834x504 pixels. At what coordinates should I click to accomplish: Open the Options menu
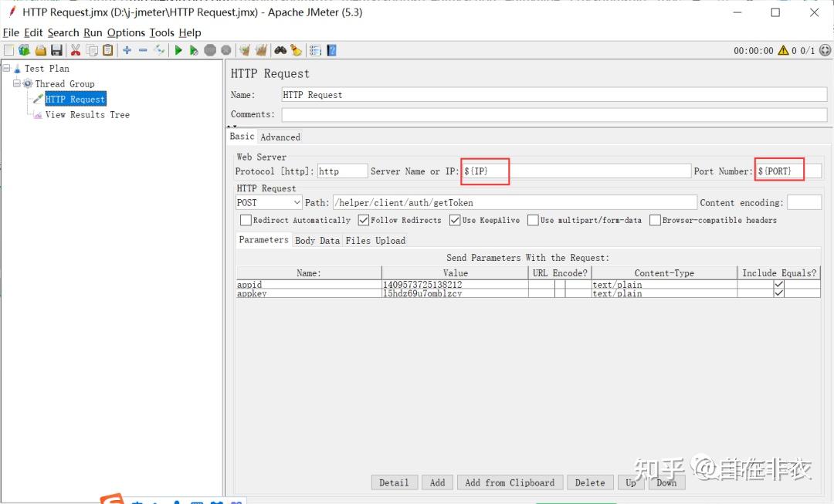tap(126, 32)
